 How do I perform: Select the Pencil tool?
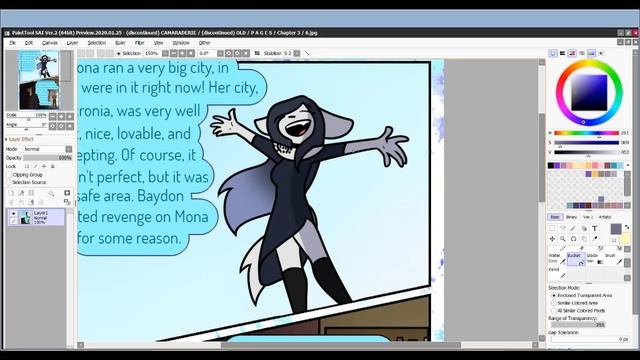point(557,273)
